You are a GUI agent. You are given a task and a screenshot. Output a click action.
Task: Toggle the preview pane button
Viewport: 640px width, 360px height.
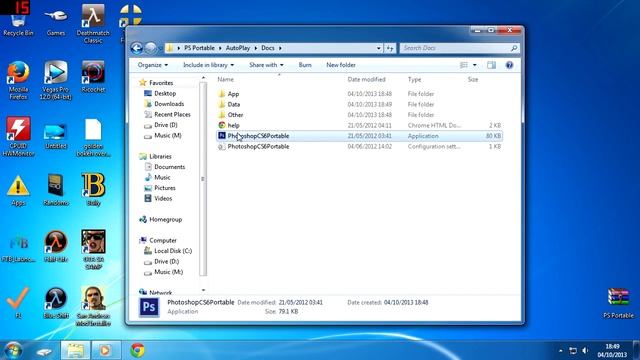491,65
